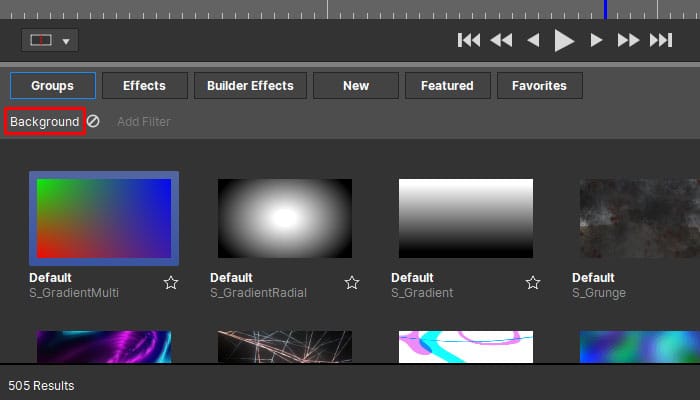Show the Favorites tab
700x400 pixels.
pyautogui.click(x=540, y=86)
